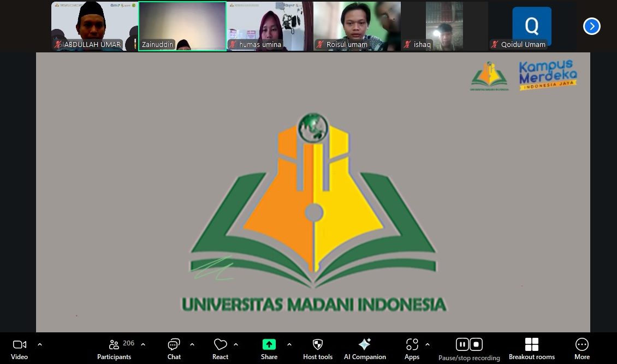Click muted mic icon on ishaq
Screen dimensions: 617x364
point(408,44)
